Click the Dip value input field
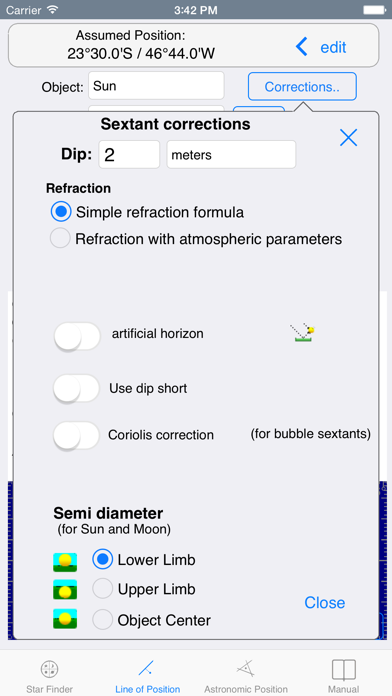 pyautogui.click(x=129, y=154)
